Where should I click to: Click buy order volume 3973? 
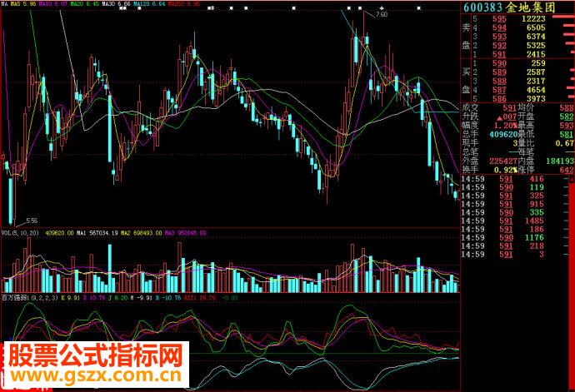point(536,98)
